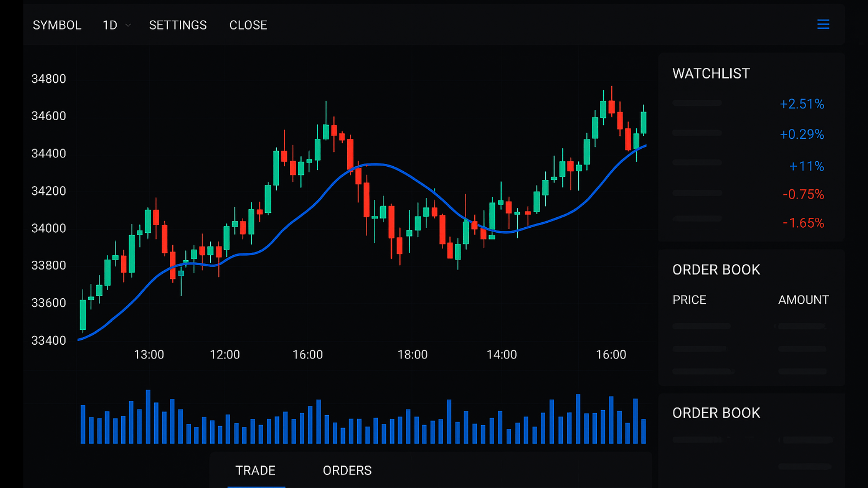The width and height of the screenshot is (868, 488).
Task: Select the -1.65% watchlist entry
Action: (x=803, y=223)
